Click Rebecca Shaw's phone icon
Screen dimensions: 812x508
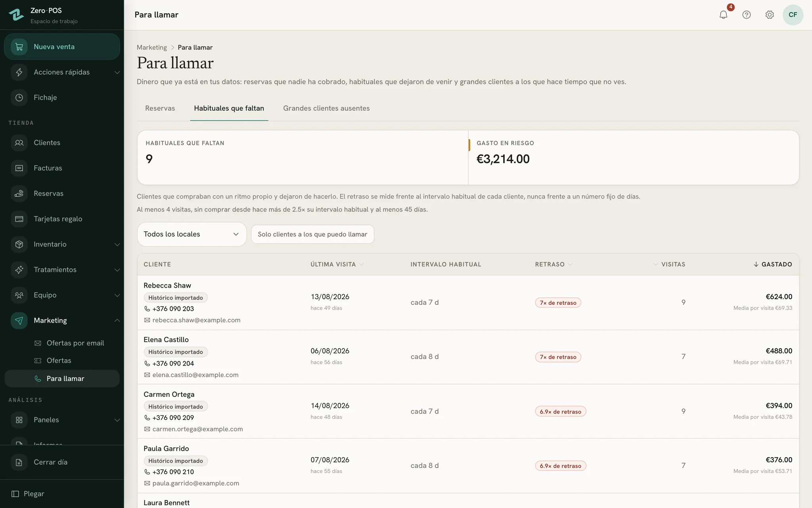pos(147,309)
